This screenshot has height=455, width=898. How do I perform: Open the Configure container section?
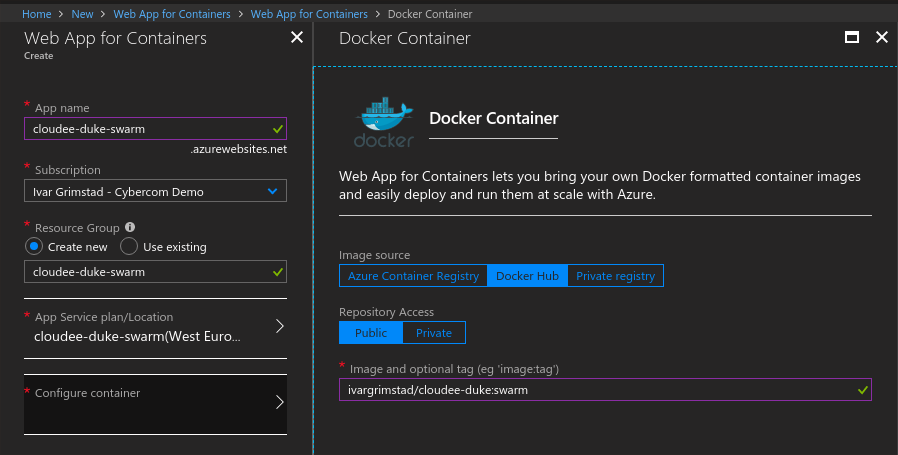(155, 404)
